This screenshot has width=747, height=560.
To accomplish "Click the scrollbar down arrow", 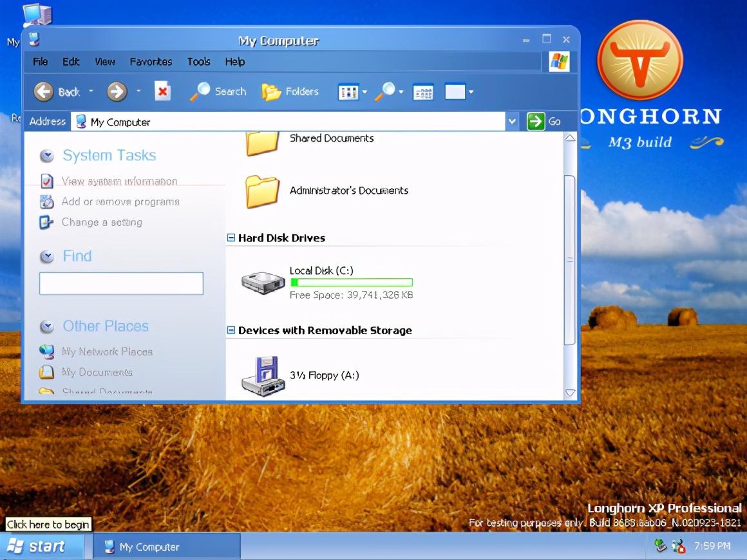I will [570, 393].
